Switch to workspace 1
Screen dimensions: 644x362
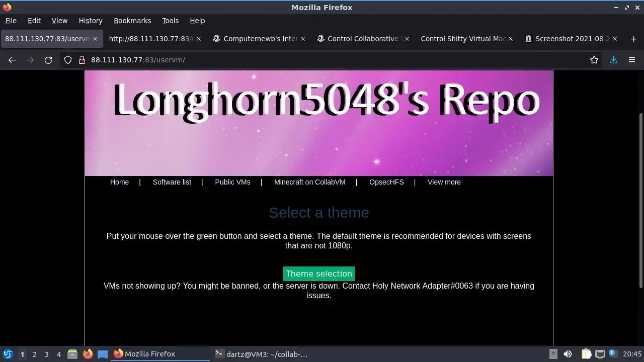[x=22, y=354]
